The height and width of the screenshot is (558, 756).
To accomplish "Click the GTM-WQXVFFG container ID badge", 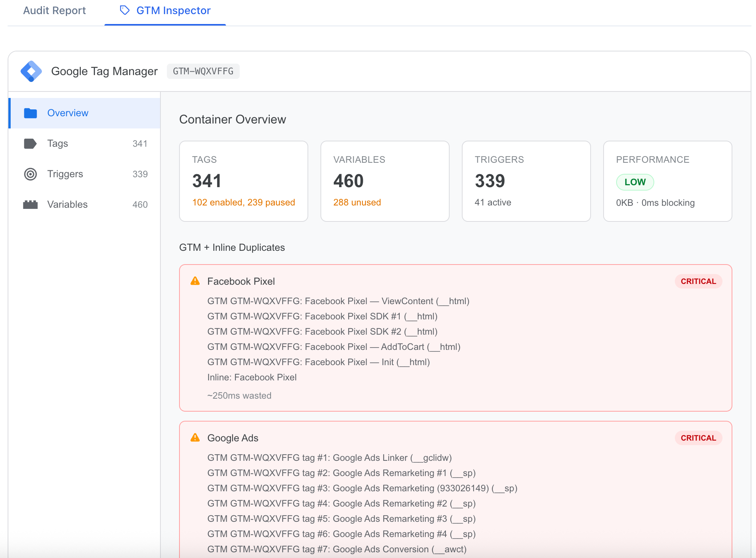I will pos(203,71).
